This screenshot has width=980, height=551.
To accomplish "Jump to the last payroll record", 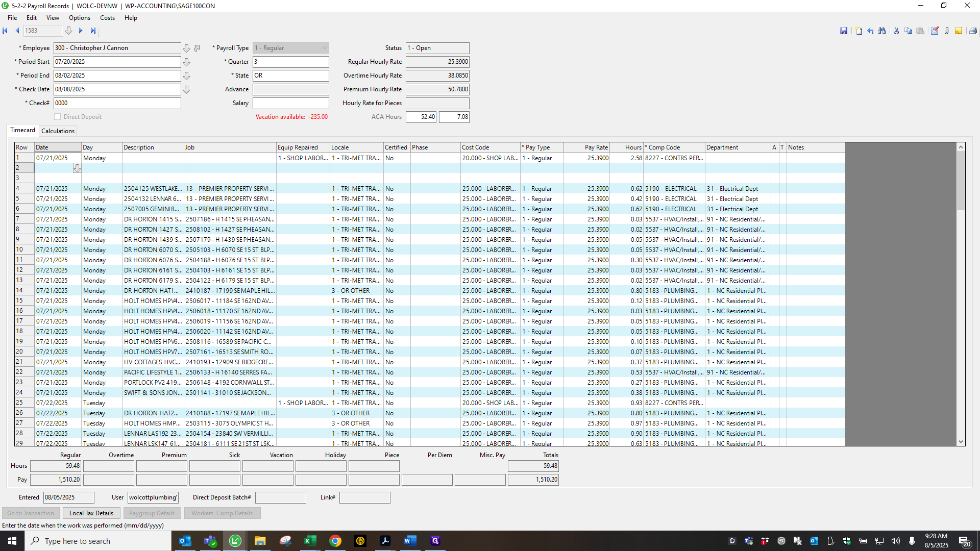I will (93, 31).
